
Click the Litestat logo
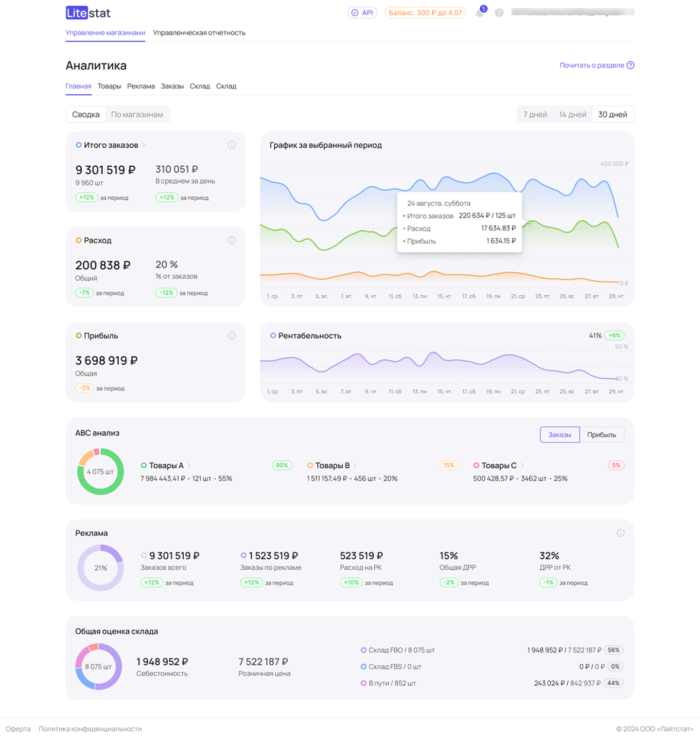tap(88, 13)
